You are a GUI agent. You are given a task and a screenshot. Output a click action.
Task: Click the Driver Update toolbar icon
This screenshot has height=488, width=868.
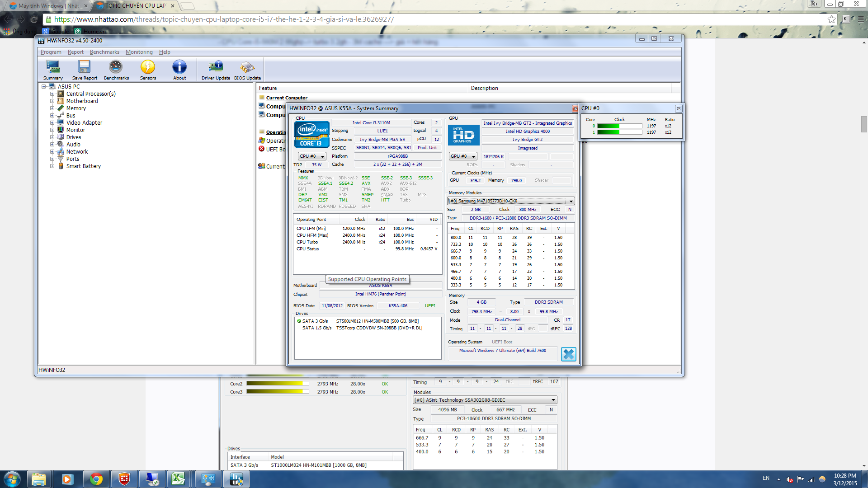pyautogui.click(x=216, y=70)
